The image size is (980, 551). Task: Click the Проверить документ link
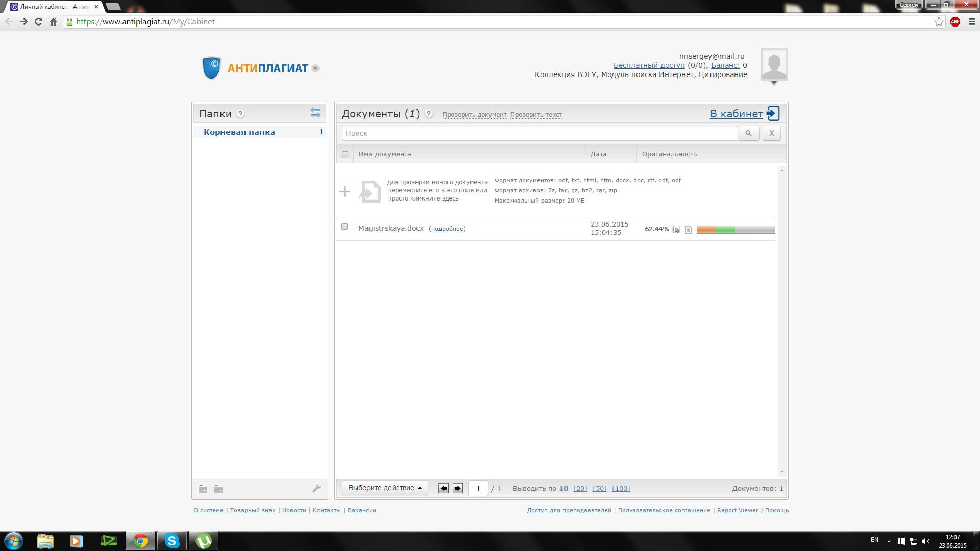tap(474, 115)
